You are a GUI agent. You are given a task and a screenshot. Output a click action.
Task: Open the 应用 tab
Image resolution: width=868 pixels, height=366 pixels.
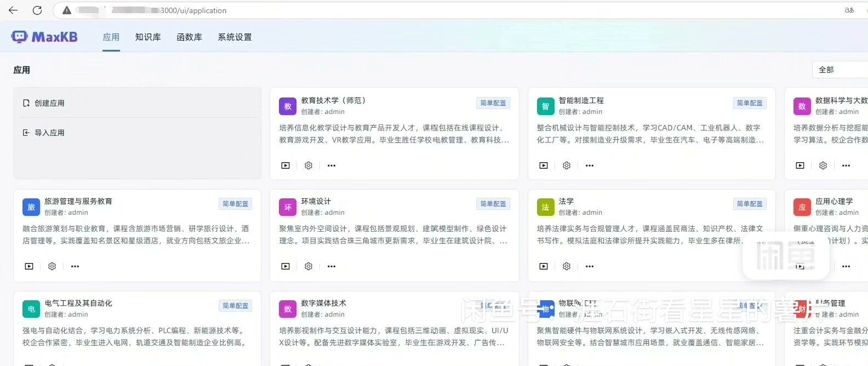111,37
